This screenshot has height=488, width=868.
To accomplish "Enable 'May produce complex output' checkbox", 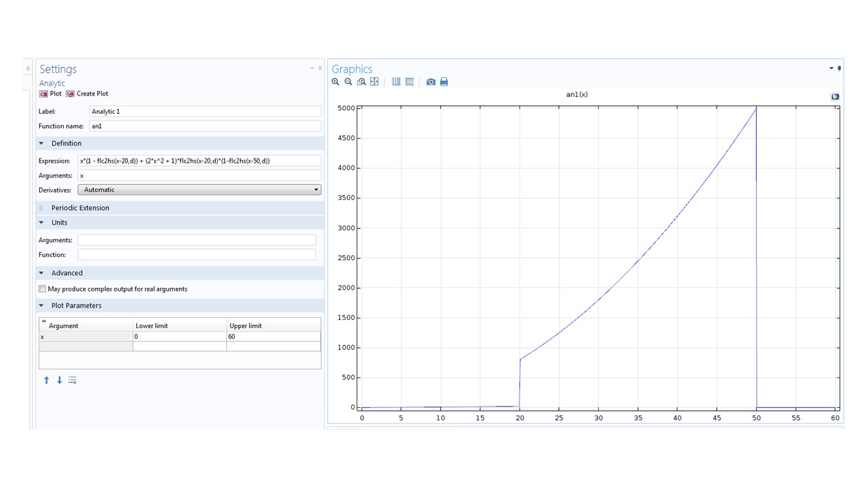I will [43, 289].
